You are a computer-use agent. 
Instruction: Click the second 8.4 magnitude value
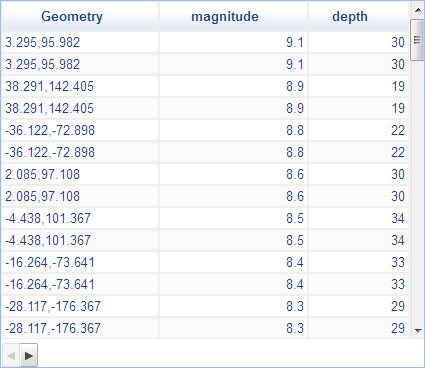[295, 284]
